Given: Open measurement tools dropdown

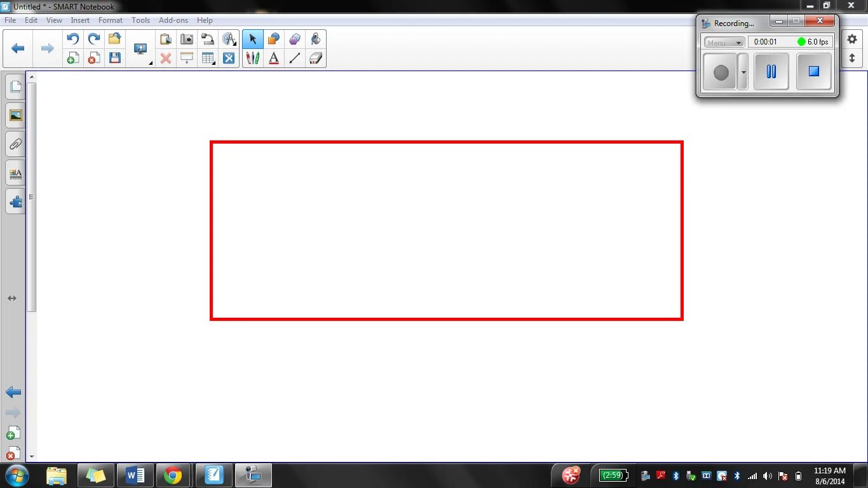Looking at the screenshot, I should point(229,39).
